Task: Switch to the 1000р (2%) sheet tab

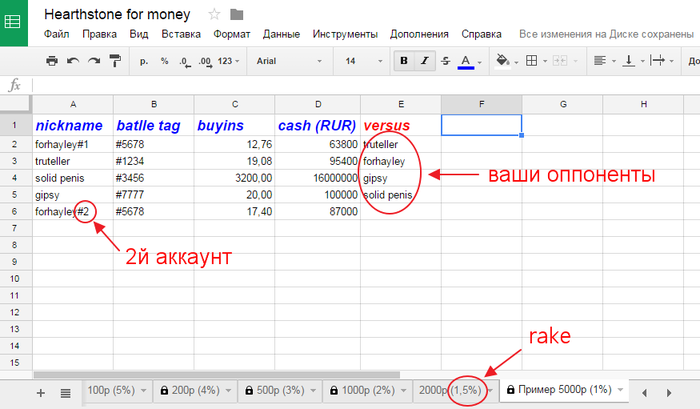Action: click(x=368, y=390)
